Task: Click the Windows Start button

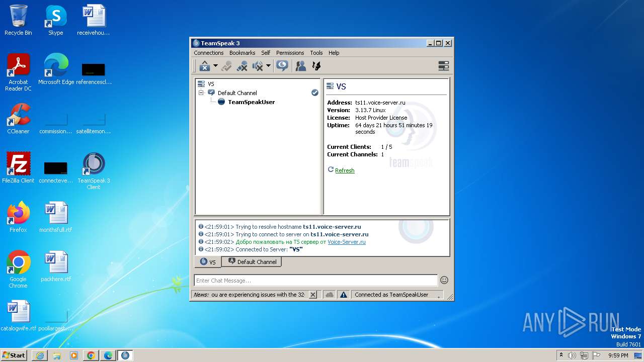Action: click(x=14, y=355)
